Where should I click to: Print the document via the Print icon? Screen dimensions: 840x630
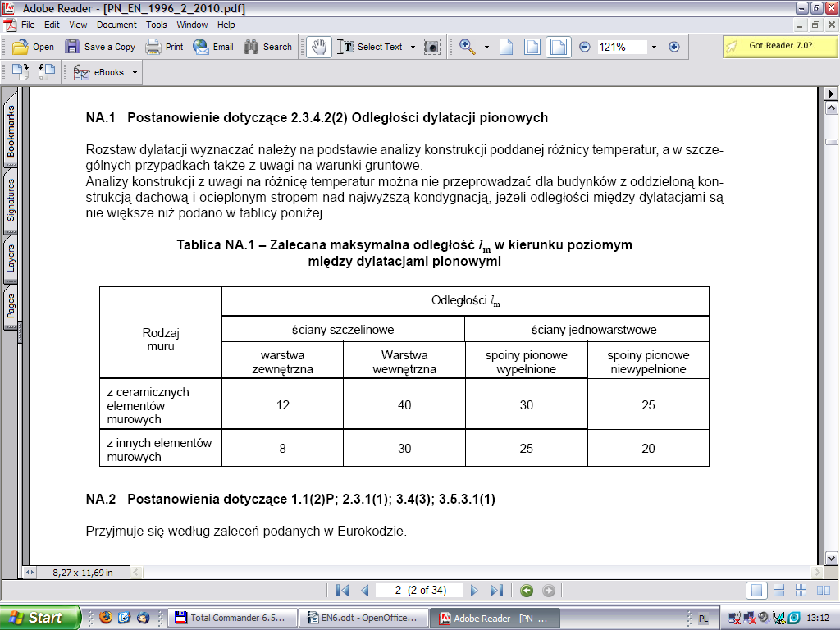153,47
